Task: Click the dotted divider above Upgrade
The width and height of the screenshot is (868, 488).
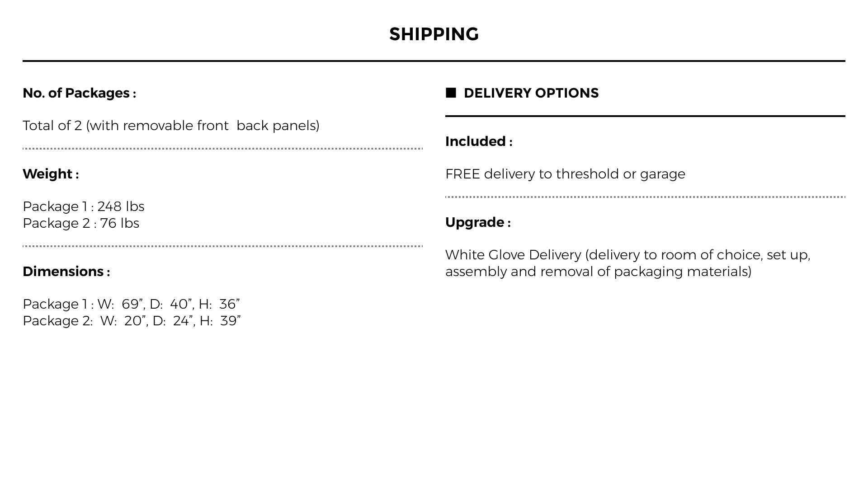Action: point(645,197)
